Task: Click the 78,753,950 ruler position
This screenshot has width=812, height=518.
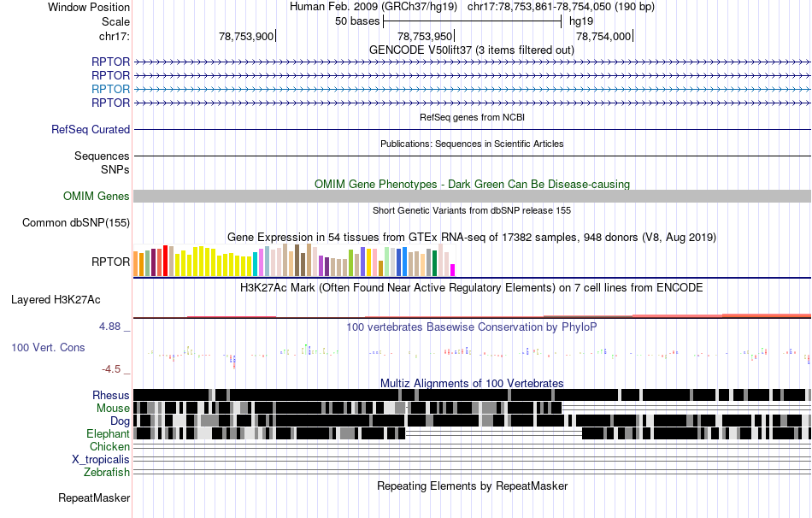Action: click(425, 36)
